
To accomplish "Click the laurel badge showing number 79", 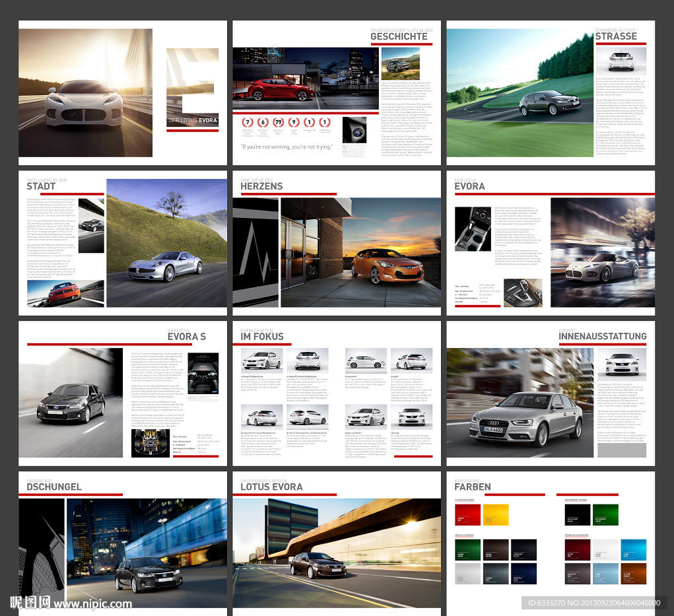I will pyautogui.click(x=279, y=123).
